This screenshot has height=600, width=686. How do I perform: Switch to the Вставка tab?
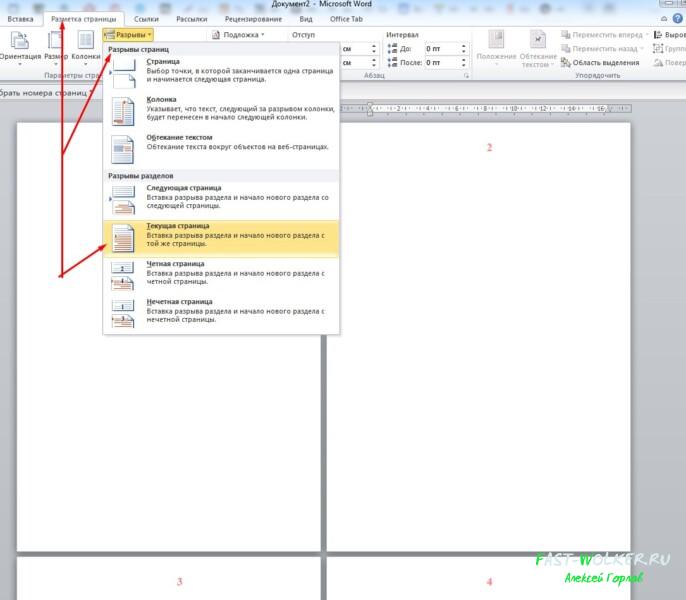pos(20,19)
